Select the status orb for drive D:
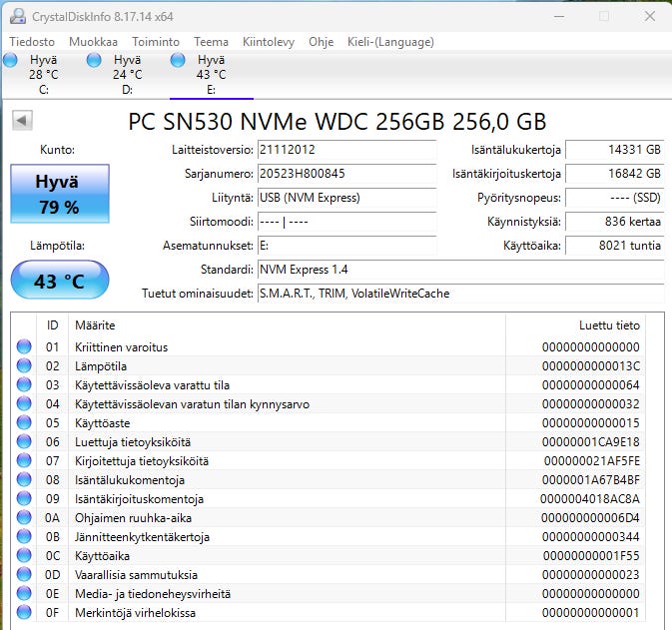The width and height of the screenshot is (672, 630). (x=95, y=61)
